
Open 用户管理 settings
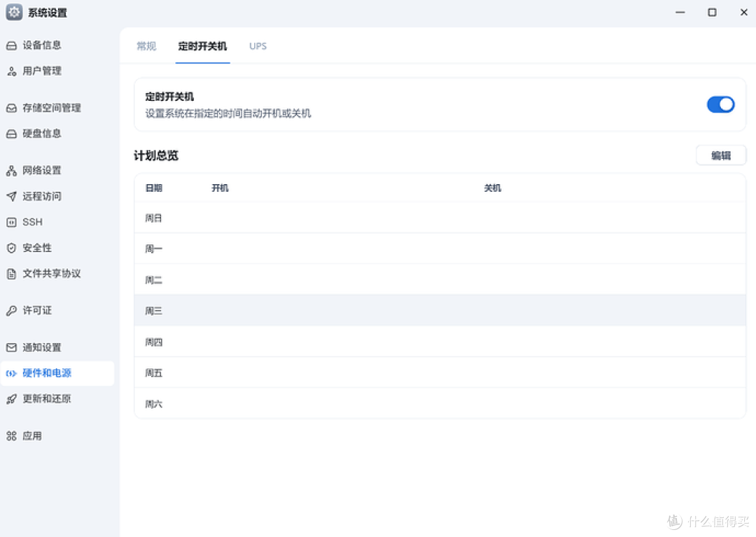click(42, 71)
